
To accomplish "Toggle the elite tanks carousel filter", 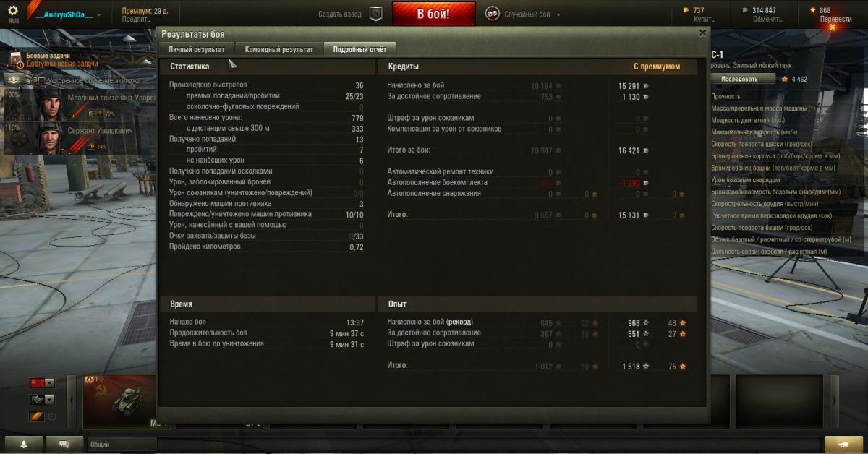I will point(36,416).
